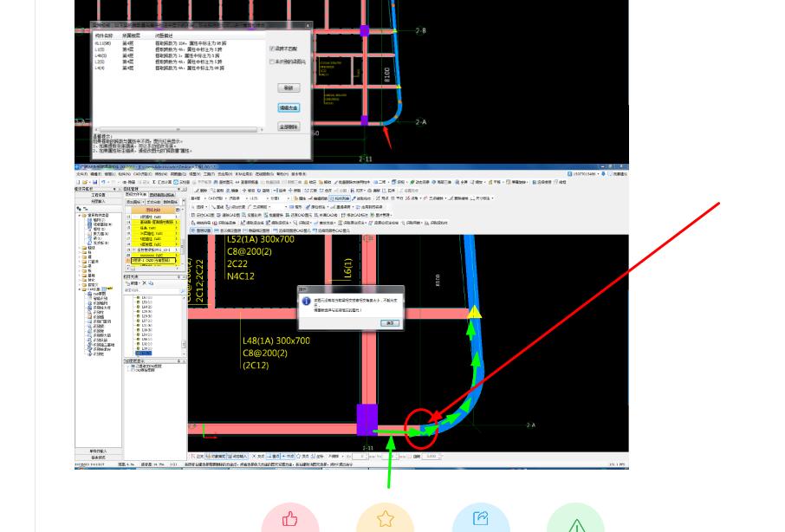Image resolution: width=785 pixels, height=532 pixels.
Task: Click the 旋转 rotate tool in edit toolbar
Action: (x=263, y=191)
